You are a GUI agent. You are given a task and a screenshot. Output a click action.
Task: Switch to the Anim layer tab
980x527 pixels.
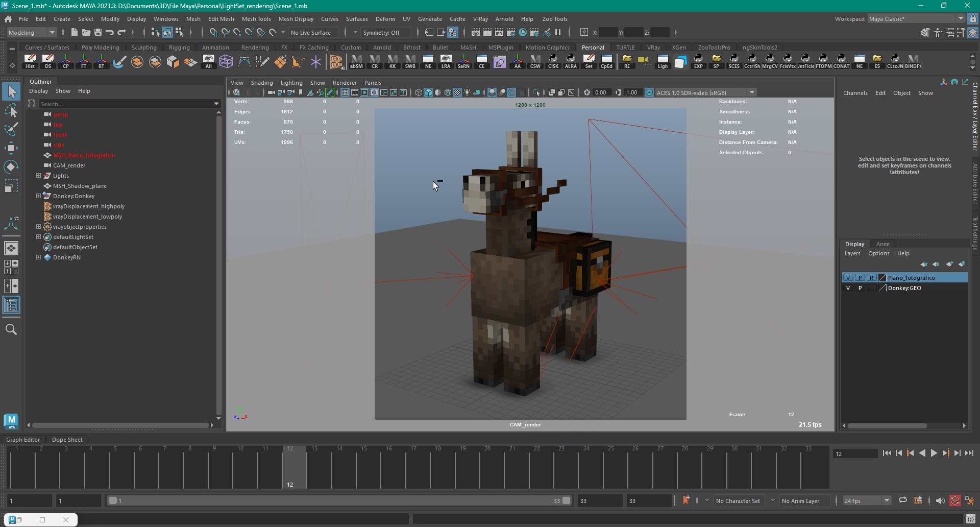[883, 244]
